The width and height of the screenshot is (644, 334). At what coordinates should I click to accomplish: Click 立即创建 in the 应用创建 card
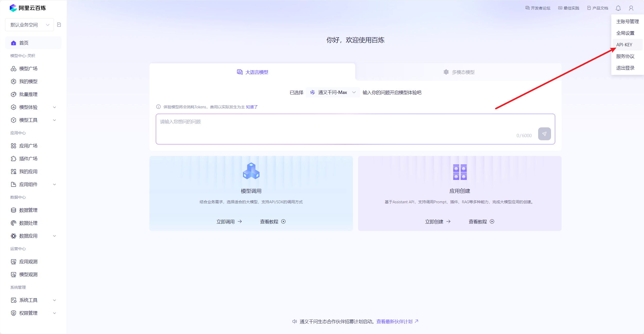(x=438, y=222)
